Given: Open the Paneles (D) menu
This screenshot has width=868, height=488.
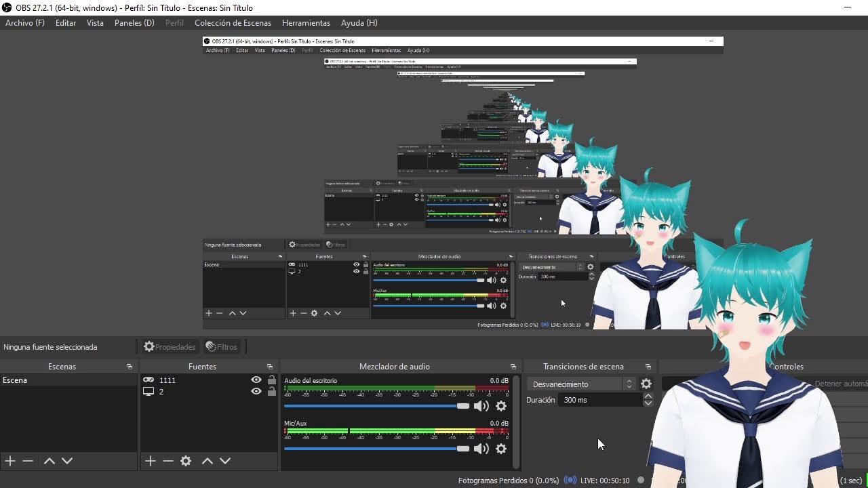Looking at the screenshot, I should pyautogui.click(x=134, y=23).
